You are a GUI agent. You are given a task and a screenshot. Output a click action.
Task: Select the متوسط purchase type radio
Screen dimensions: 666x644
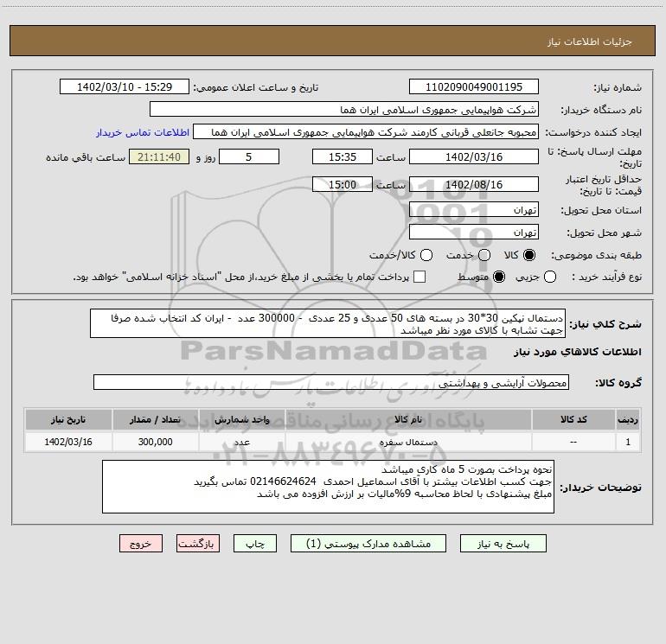(x=499, y=277)
